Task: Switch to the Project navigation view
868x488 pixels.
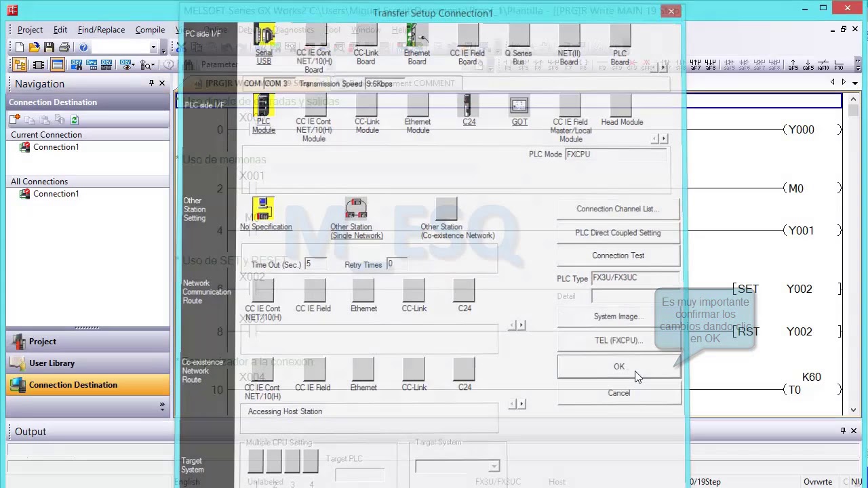Action: [87, 342]
